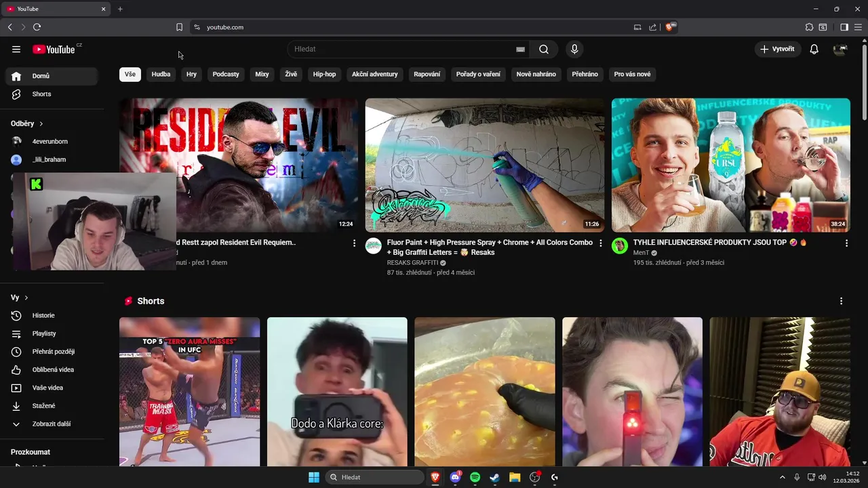Reload the page in browser toolbar
868x488 pixels.
[x=37, y=27]
